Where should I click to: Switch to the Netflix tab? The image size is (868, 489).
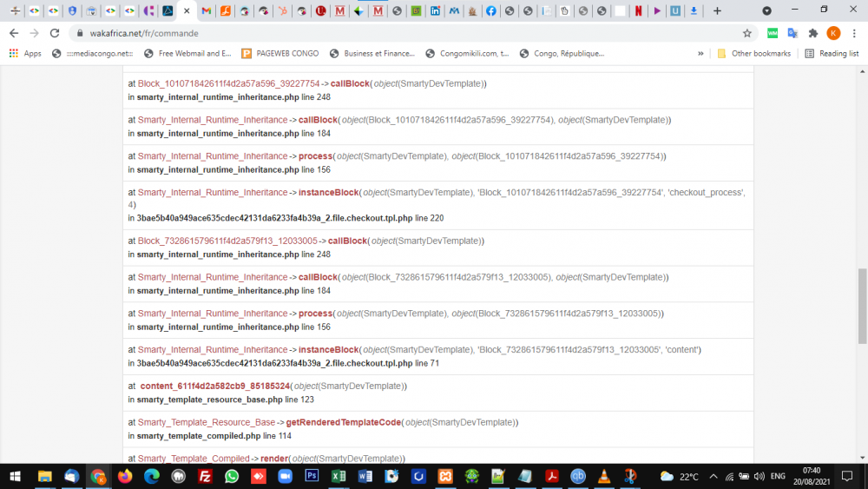tap(638, 10)
